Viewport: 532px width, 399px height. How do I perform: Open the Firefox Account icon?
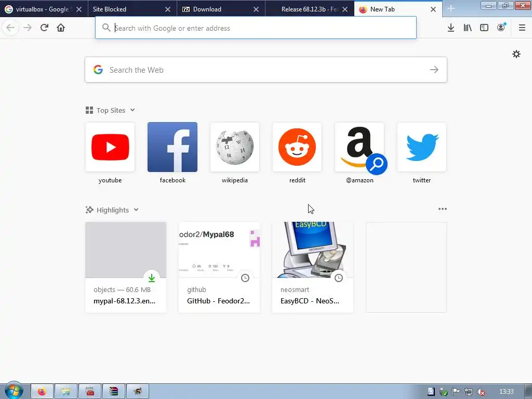(x=501, y=28)
